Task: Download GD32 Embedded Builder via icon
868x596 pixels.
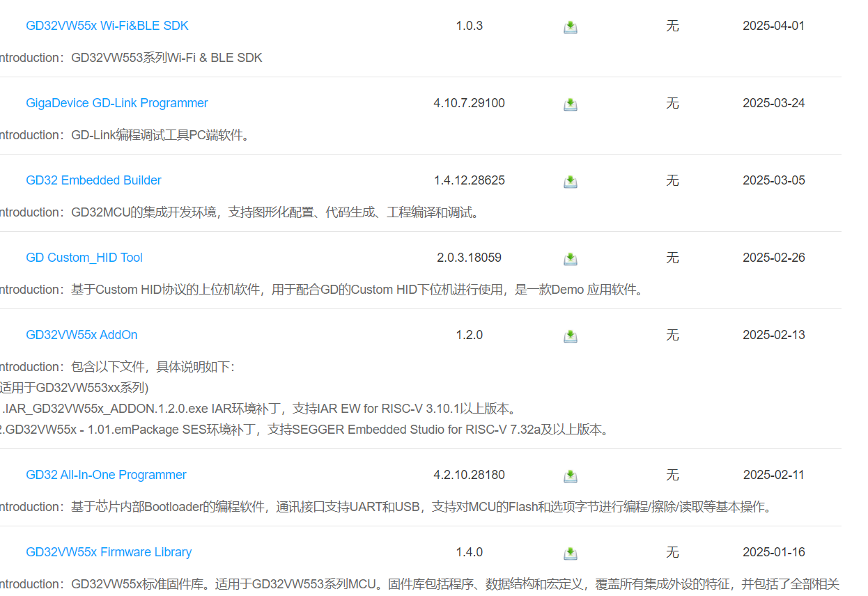Action: pos(570,182)
